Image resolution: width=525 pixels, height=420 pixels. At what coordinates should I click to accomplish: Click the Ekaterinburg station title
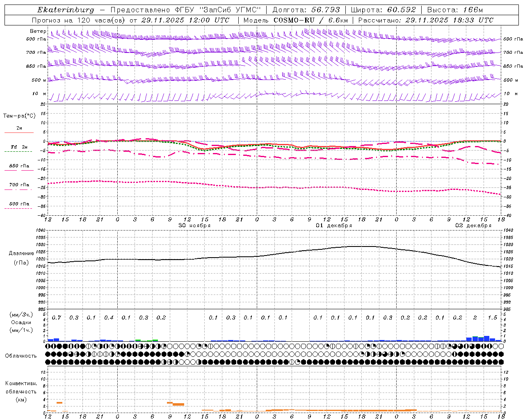[66, 10]
